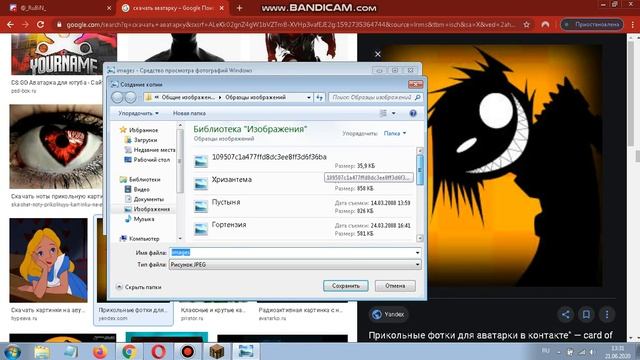Viewport: 640px width, 360px height.
Task: Open the Папка arrange-by dropdown
Action: point(395,133)
